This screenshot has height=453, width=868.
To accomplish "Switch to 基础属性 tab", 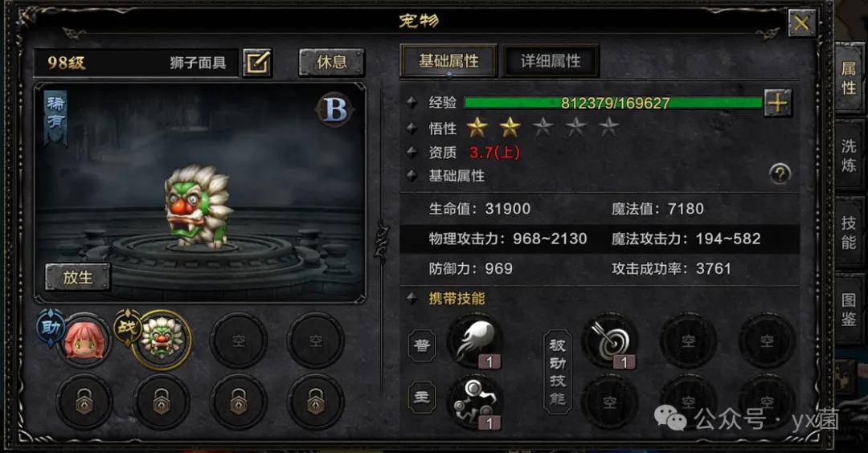I will pos(448,61).
